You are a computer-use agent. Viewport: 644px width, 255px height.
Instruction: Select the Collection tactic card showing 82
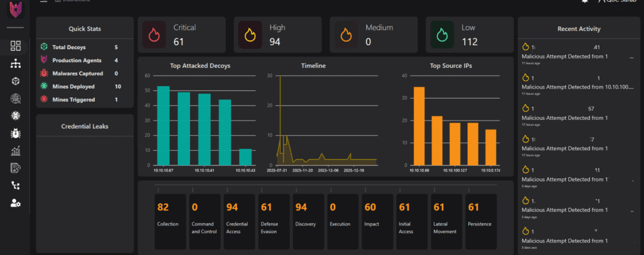(x=170, y=221)
